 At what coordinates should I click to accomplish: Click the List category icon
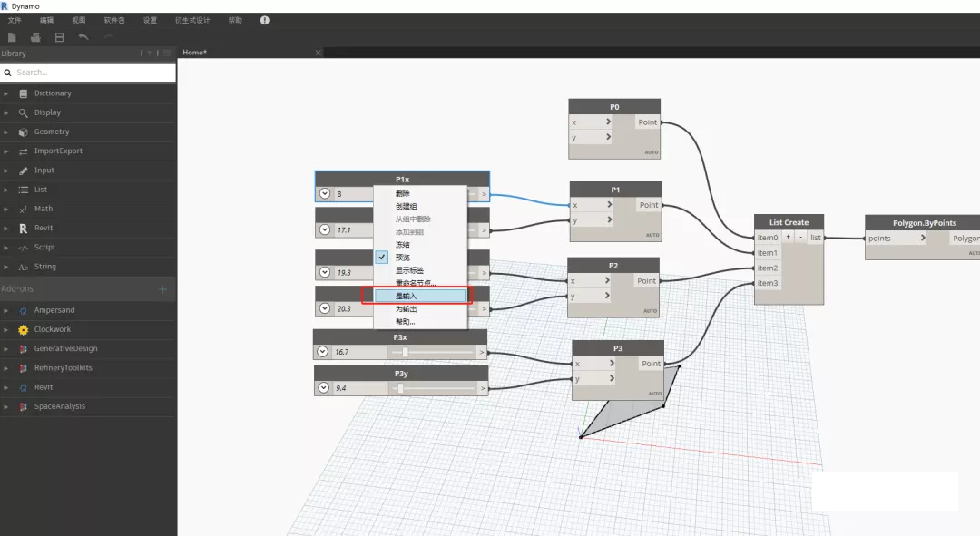(x=23, y=190)
